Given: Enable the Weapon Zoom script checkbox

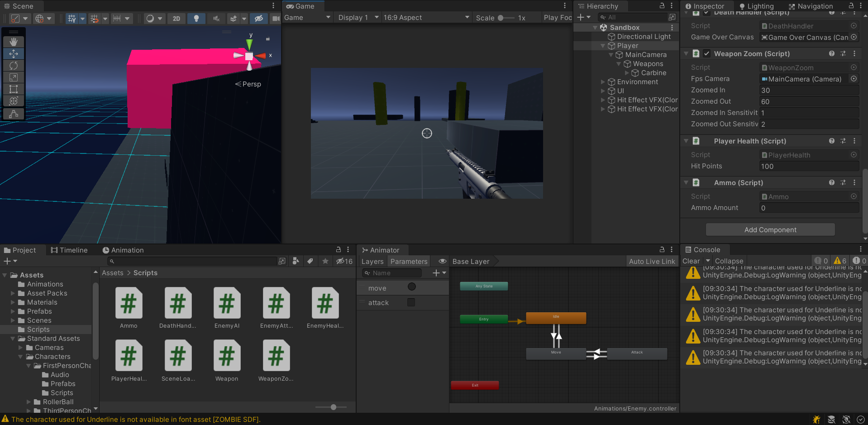Looking at the screenshot, I should (706, 53).
